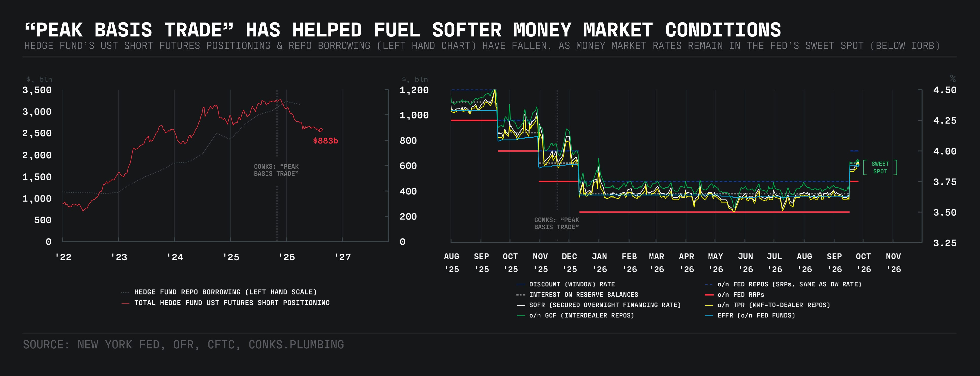Click the green SWEET SPOT bracket annotation
980x376 pixels.
(x=880, y=167)
